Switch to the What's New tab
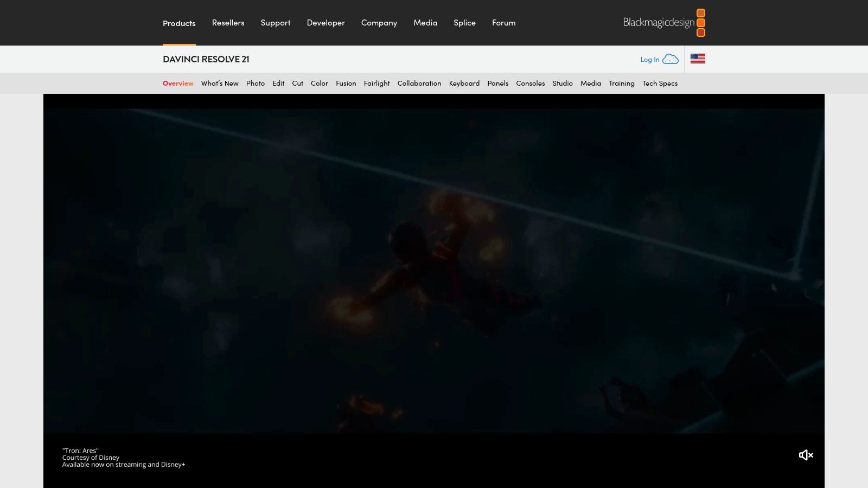This screenshot has width=868, height=488. click(x=220, y=84)
